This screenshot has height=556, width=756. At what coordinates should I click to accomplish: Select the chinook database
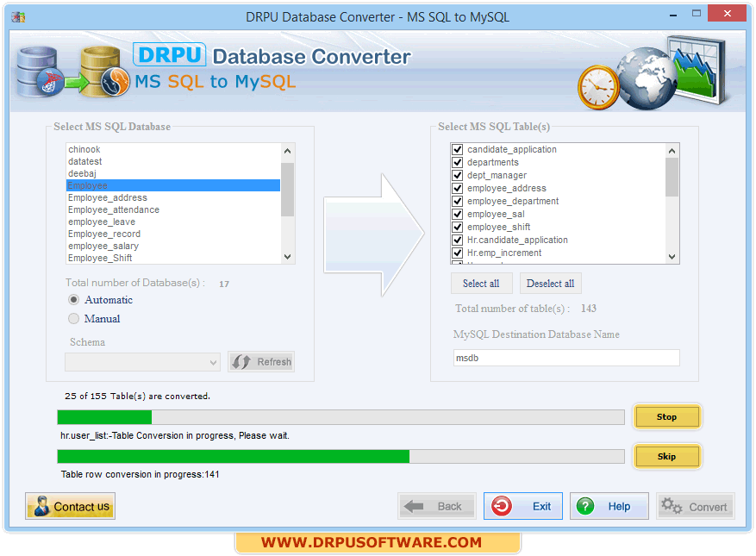coord(173,149)
